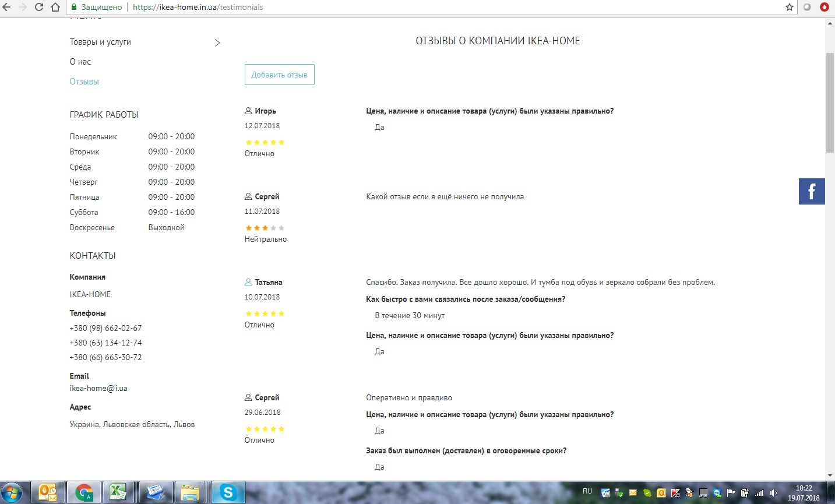Click the phone number +380 (98) 662-02-67

click(105, 328)
